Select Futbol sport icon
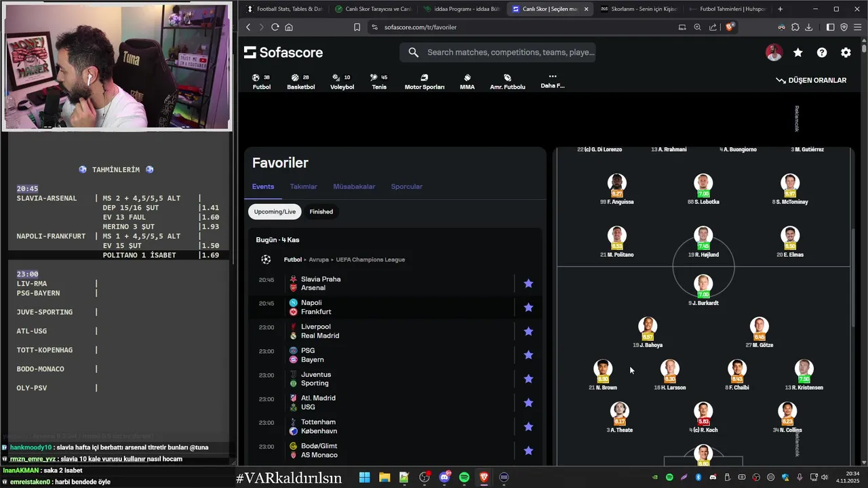The height and width of the screenshot is (488, 868). pos(261,81)
